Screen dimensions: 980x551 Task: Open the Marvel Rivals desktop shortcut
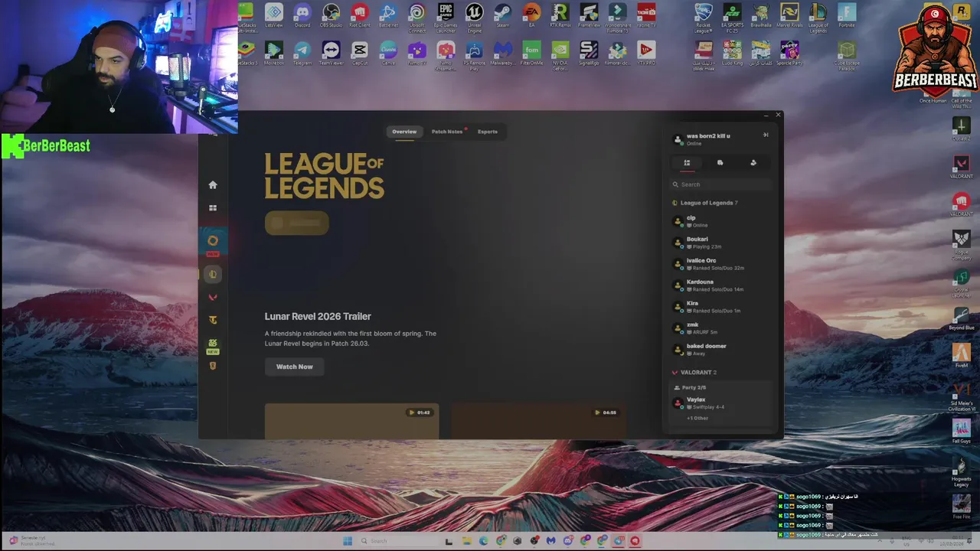click(x=789, y=15)
